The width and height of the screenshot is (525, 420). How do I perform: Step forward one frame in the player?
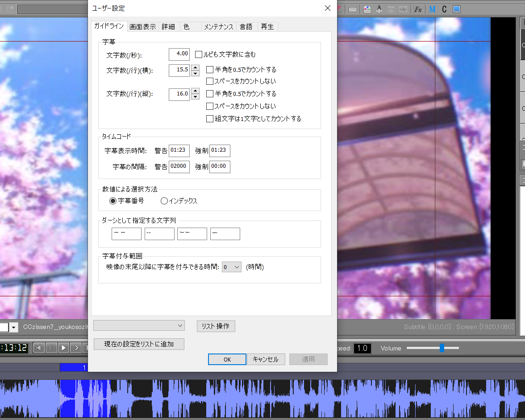(x=76, y=348)
